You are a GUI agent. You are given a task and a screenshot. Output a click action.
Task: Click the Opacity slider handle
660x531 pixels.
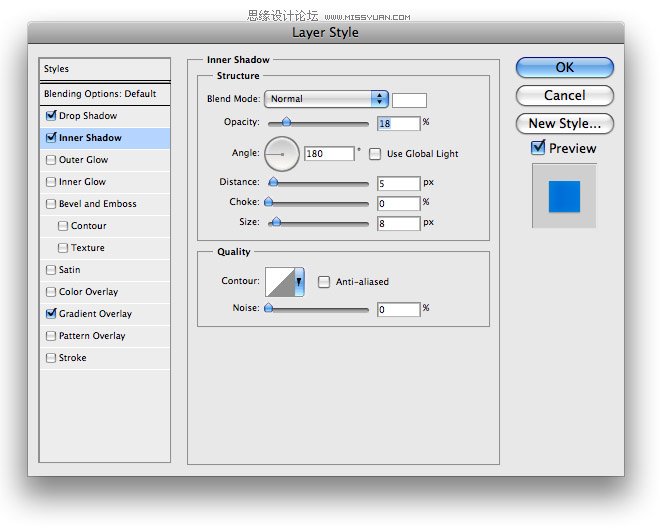coord(286,122)
